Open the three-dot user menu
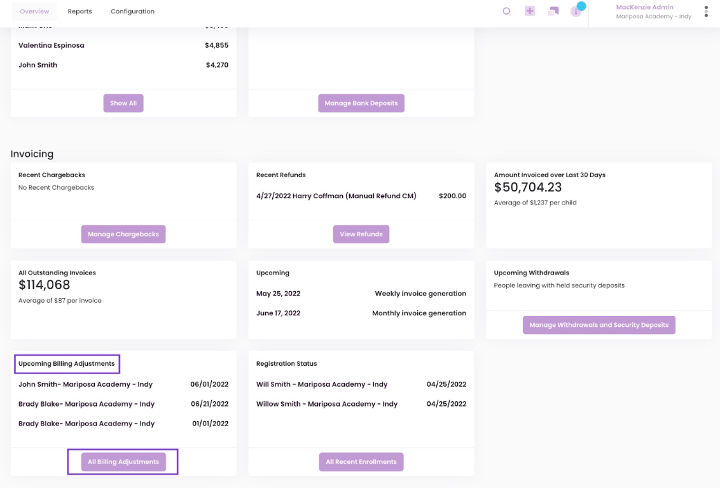This screenshot has width=720, height=488. (706, 12)
